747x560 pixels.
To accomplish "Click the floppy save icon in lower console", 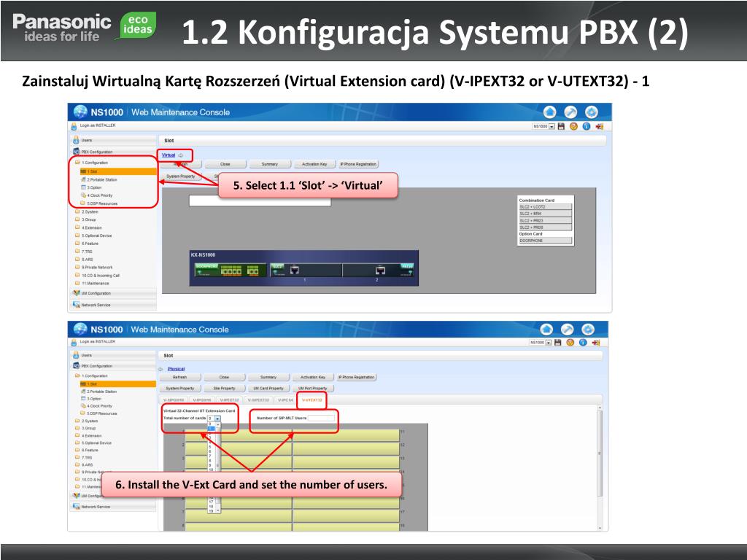I will click(558, 343).
